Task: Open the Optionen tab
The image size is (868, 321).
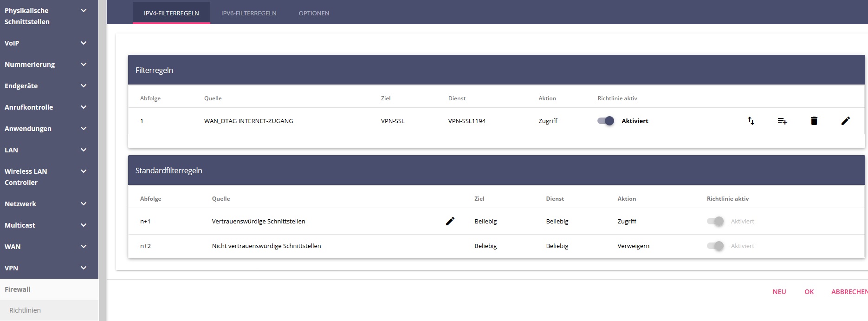Action: [314, 13]
